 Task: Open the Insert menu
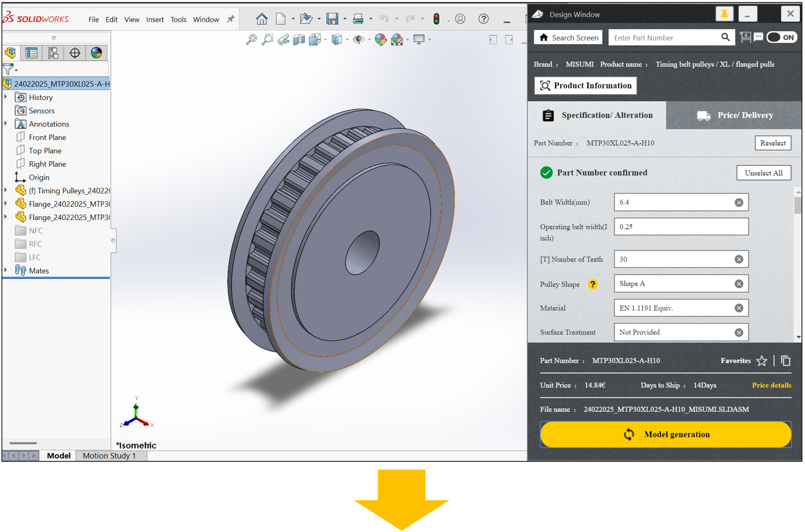click(x=154, y=20)
